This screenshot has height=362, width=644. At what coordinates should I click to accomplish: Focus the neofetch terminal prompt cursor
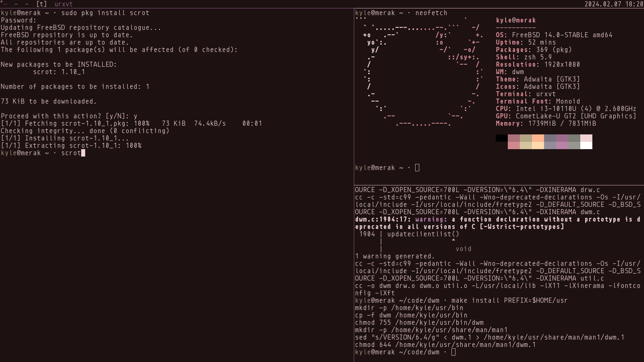(x=417, y=168)
